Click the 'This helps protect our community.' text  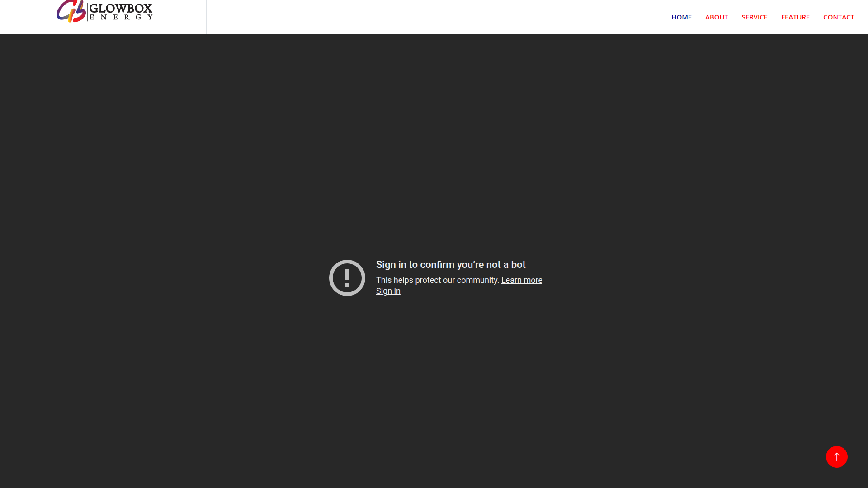click(438, 280)
